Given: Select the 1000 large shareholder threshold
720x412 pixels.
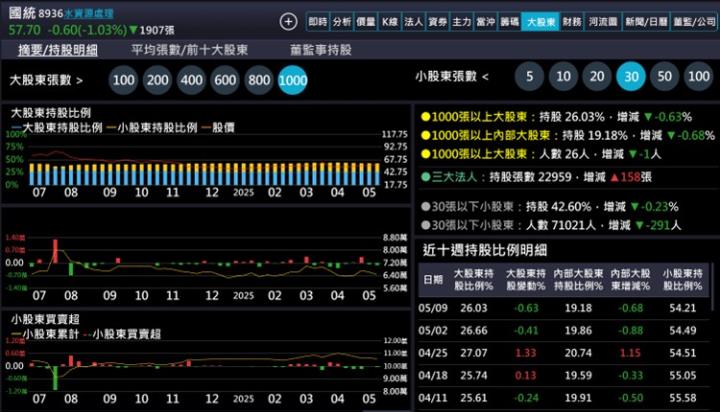Looking at the screenshot, I should [293, 80].
